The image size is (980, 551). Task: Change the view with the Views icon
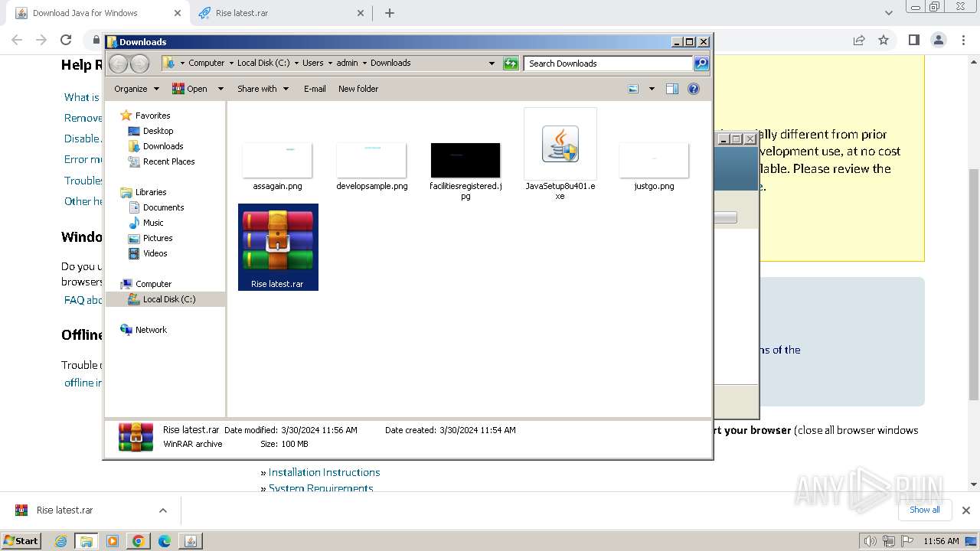pyautogui.click(x=633, y=89)
